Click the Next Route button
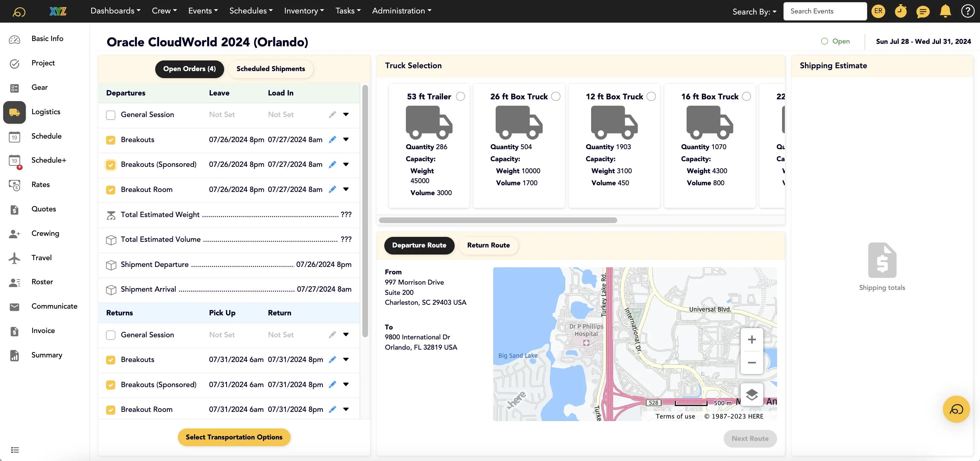This screenshot has height=461, width=980. [750, 439]
